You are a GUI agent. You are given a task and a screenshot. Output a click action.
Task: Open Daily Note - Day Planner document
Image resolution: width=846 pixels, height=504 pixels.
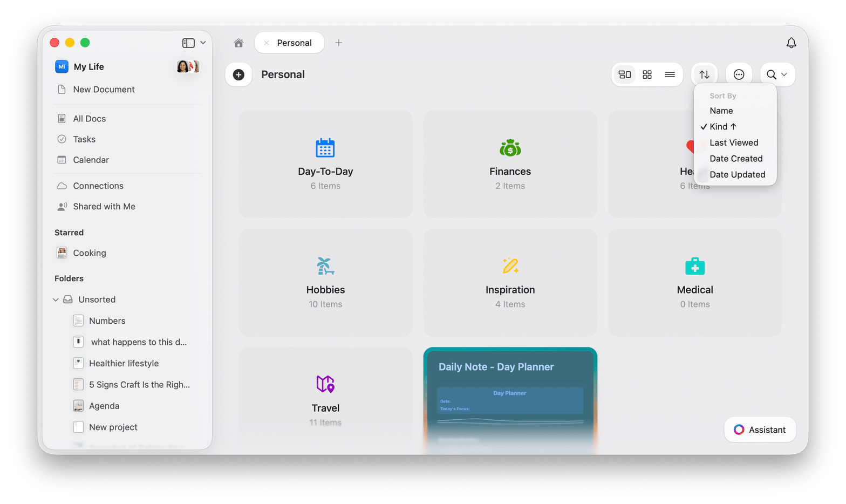tap(510, 399)
